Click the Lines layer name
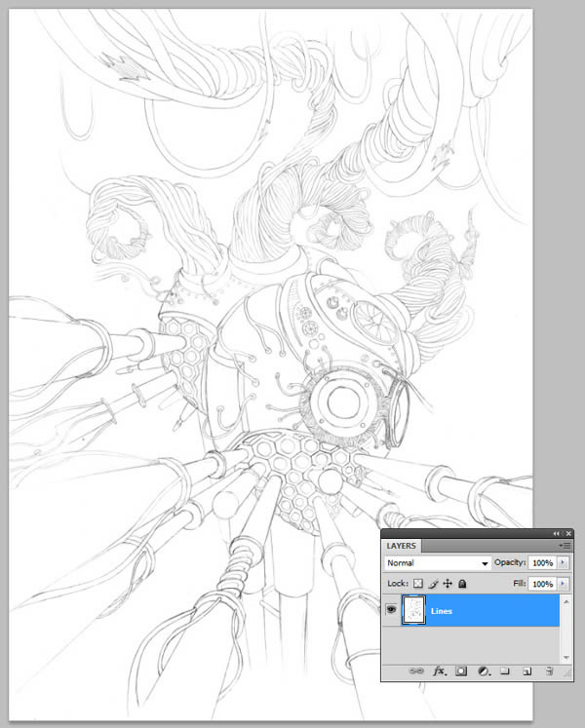 442,611
